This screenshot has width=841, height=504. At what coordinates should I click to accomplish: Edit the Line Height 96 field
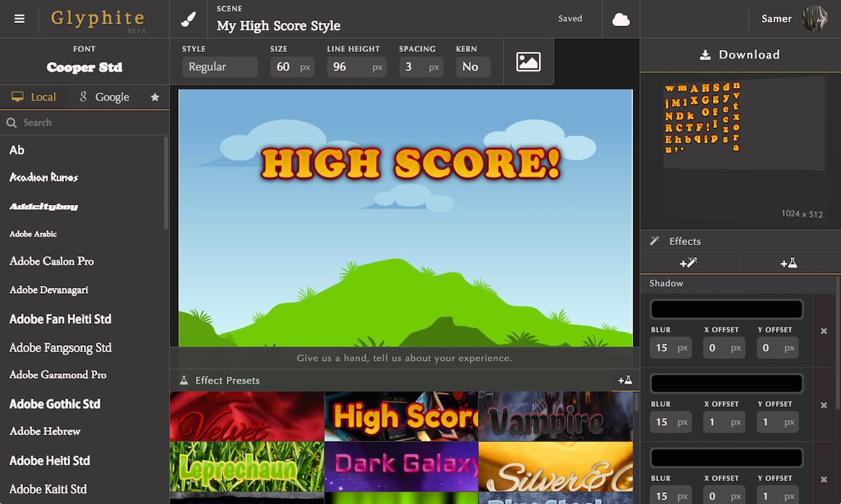point(356,67)
